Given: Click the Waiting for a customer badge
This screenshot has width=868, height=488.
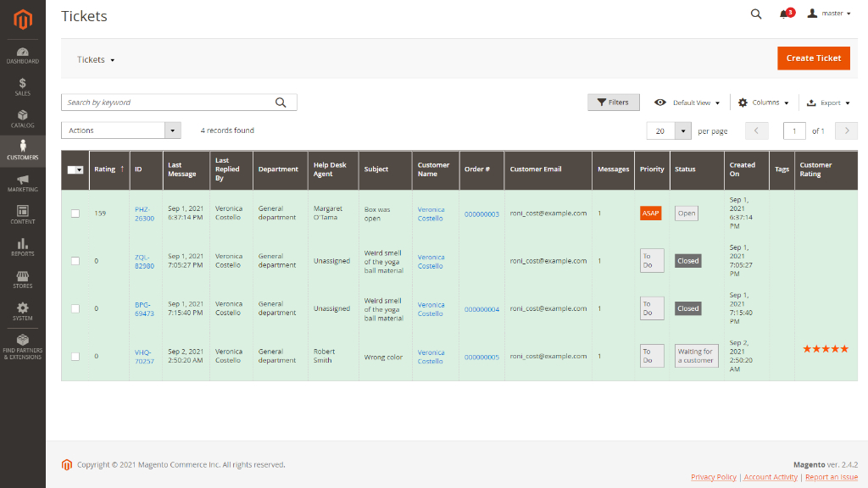Looking at the screenshot, I should [x=697, y=356].
